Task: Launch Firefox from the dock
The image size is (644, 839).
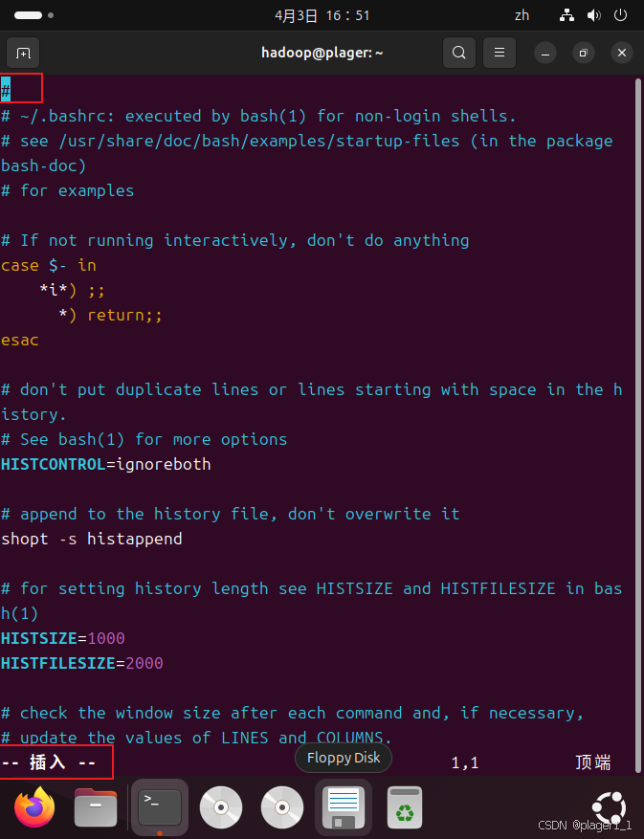Action: 33,807
